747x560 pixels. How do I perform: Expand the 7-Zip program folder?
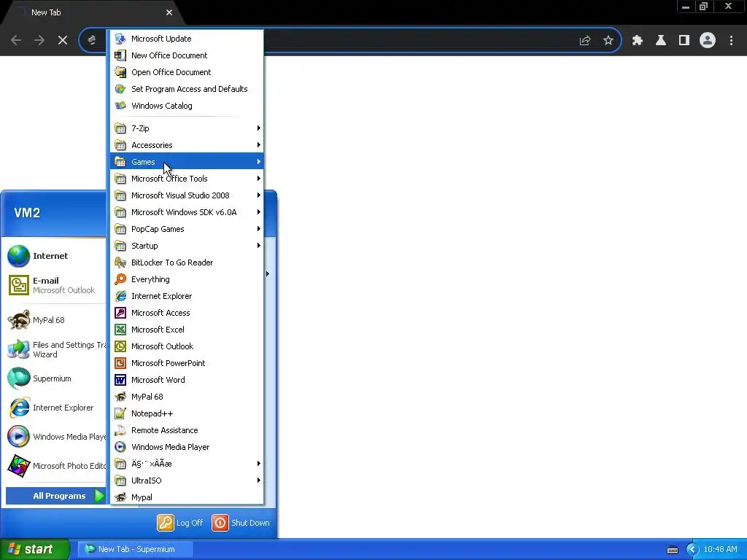tap(187, 128)
